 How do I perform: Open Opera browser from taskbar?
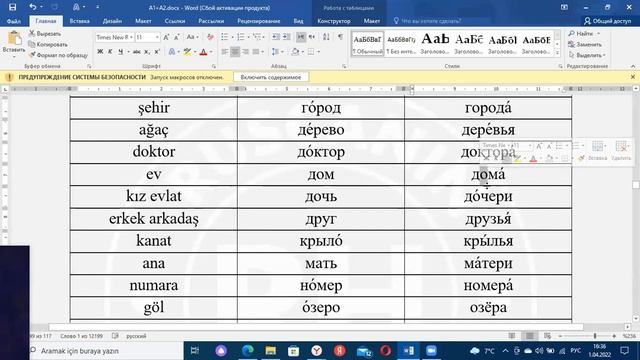(385, 351)
